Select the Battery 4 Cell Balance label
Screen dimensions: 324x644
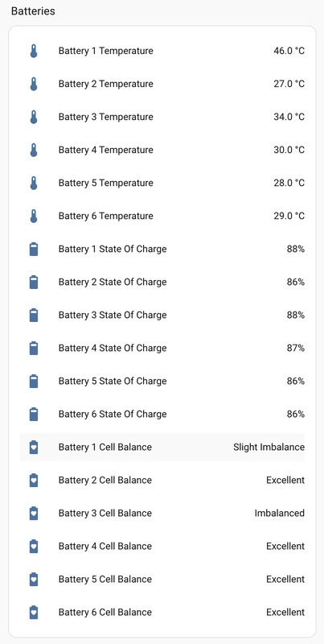point(105,547)
